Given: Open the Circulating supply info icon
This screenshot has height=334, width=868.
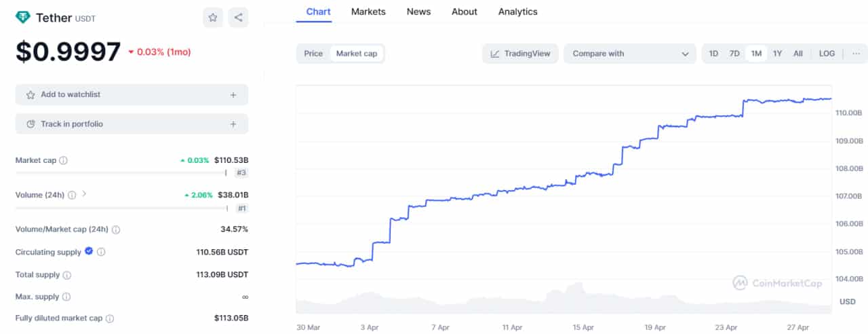Looking at the screenshot, I should [x=101, y=252].
